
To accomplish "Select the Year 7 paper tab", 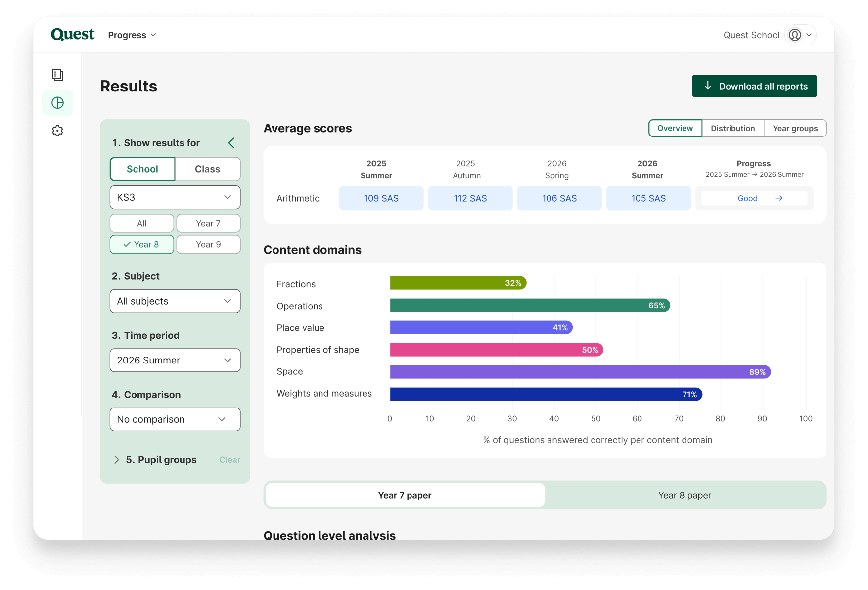I will coord(405,495).
